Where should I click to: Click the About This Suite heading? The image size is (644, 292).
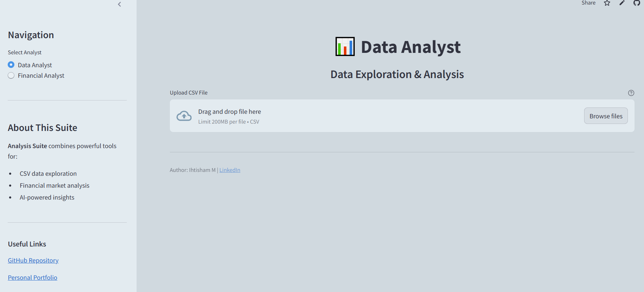click(42, 128)
